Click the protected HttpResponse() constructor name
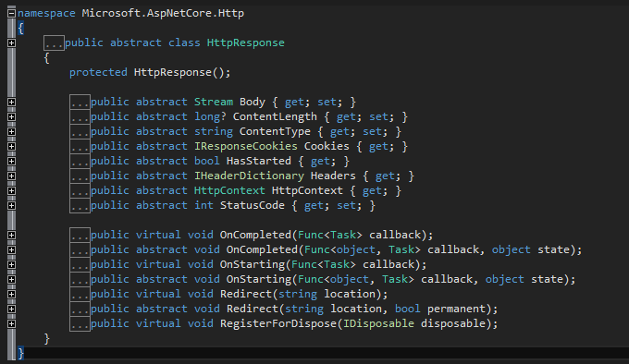Screen dimensions: 629x364 click(x=172, y=72)
